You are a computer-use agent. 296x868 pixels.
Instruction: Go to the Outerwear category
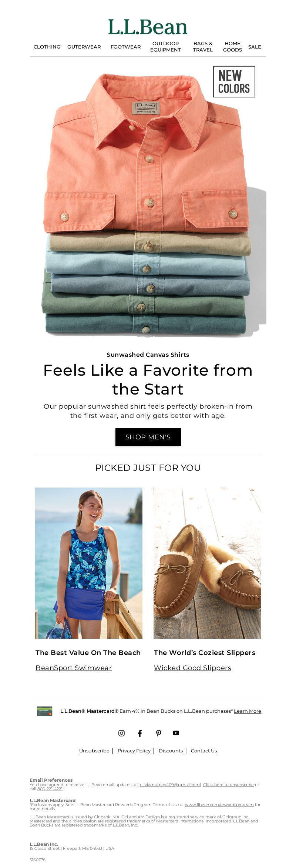coord(84,47)
